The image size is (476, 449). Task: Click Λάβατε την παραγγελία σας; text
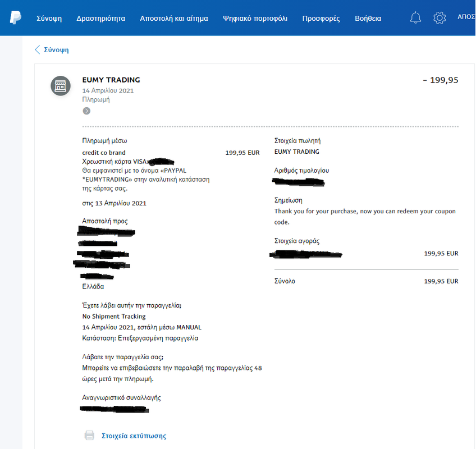(x=122, y=357)
